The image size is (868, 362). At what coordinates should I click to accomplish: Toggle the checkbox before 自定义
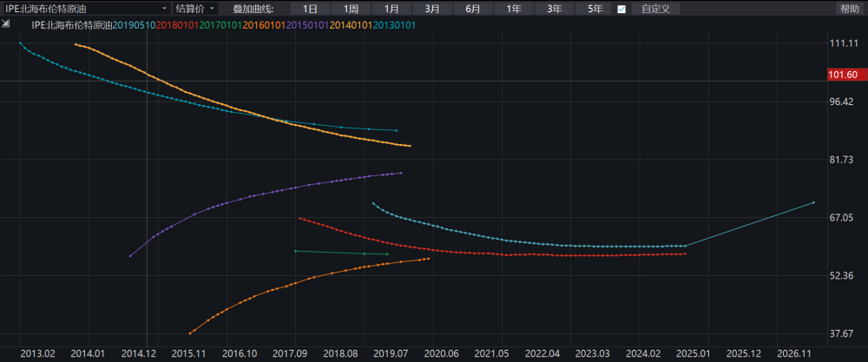tap(621, 9)
